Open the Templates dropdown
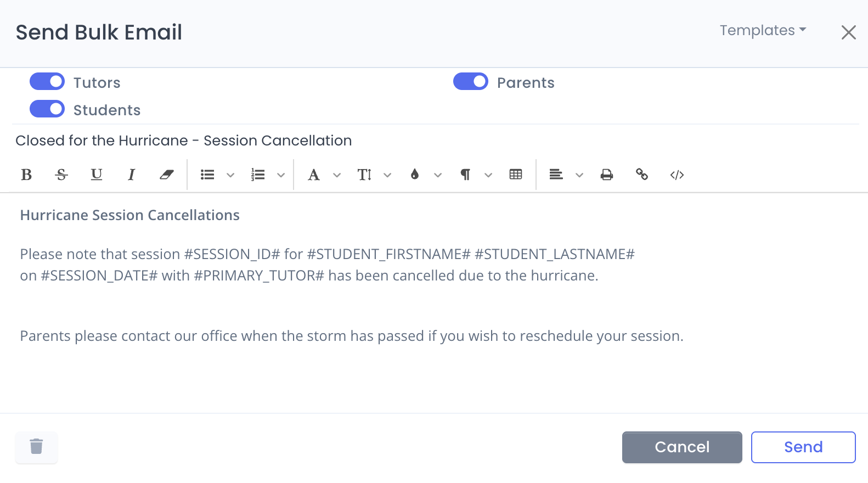Viewport: 868px width, 483px height. point(763,31)
